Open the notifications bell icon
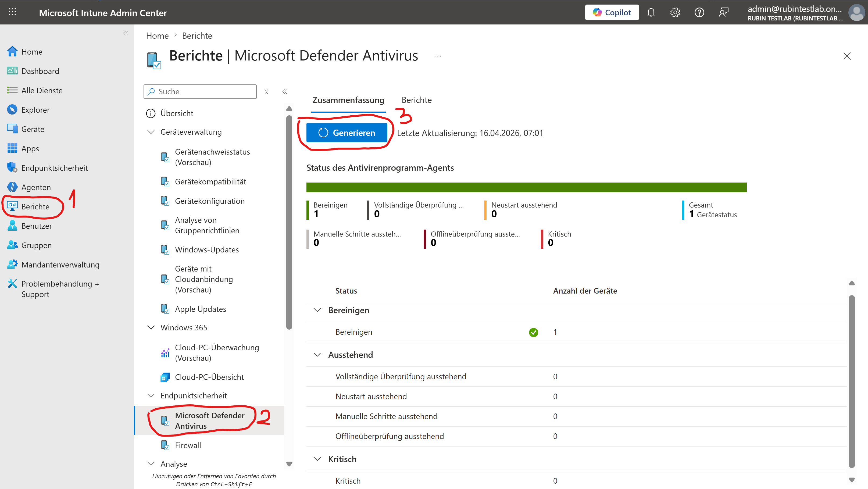This screenshot has height=489, width=868. [651, 12]
